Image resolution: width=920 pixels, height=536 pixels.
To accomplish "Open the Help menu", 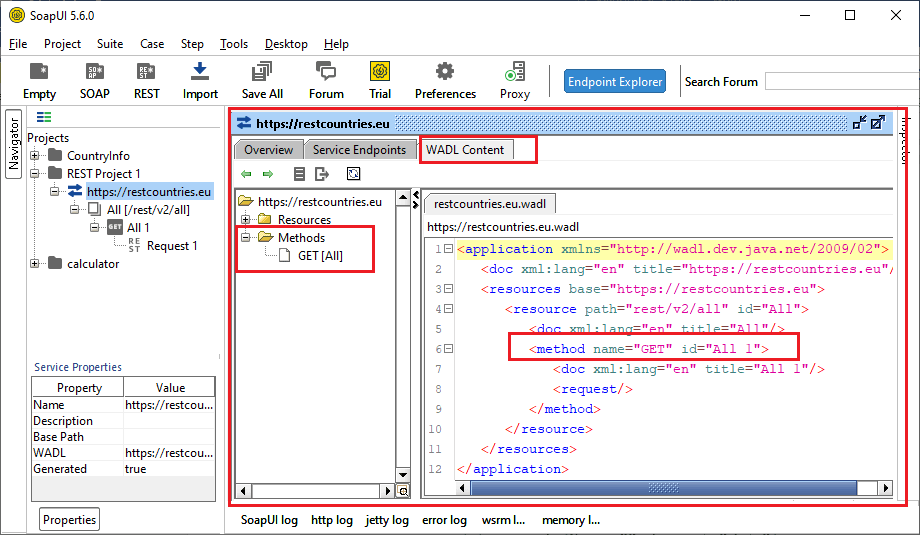I will (x=336, y=44).
